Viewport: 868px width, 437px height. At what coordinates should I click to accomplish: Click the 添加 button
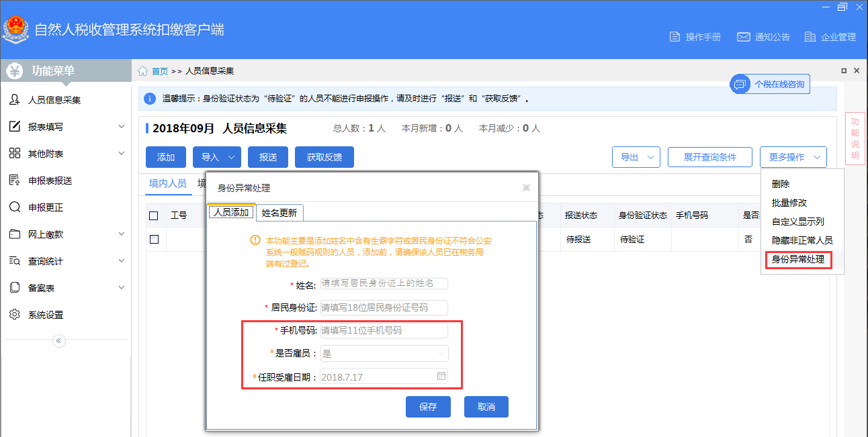coord(166,157)
